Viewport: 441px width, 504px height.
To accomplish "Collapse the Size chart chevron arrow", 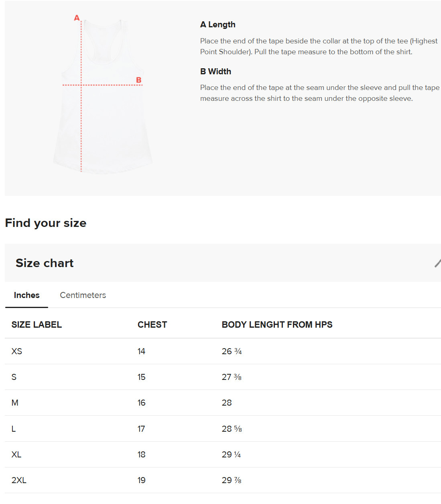I will (438, 263).
